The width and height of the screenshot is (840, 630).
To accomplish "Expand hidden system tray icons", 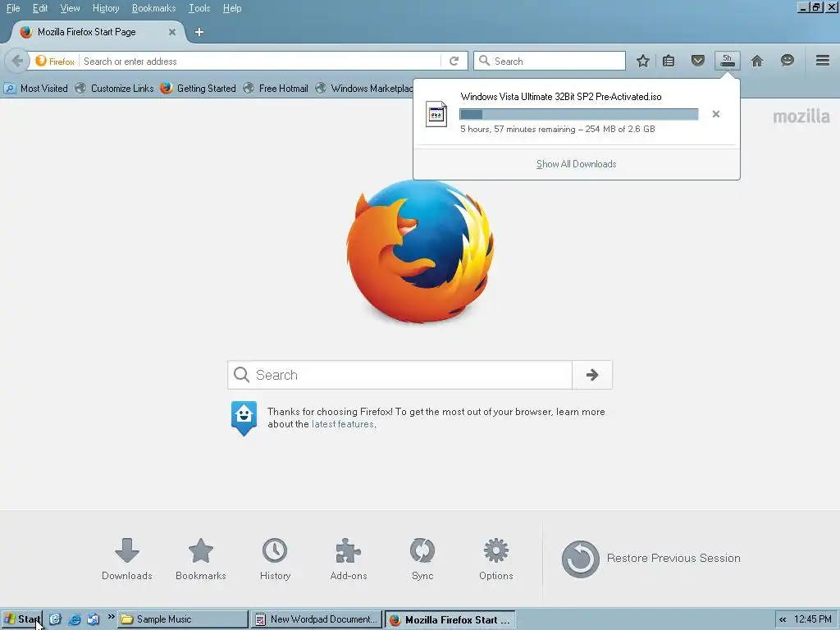I will (x=783, y=620).
